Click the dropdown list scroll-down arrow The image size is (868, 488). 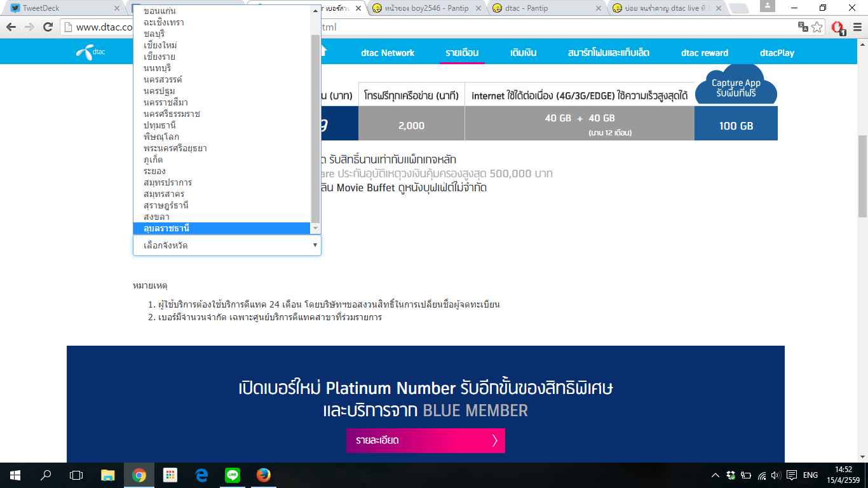coord(316,228)
